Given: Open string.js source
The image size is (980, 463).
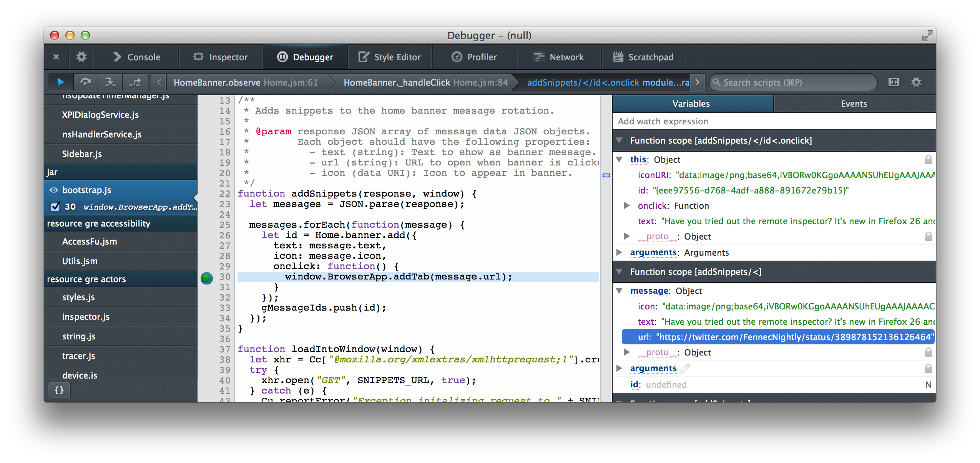Looking at the screenshot, I should (x=121, y=336).
